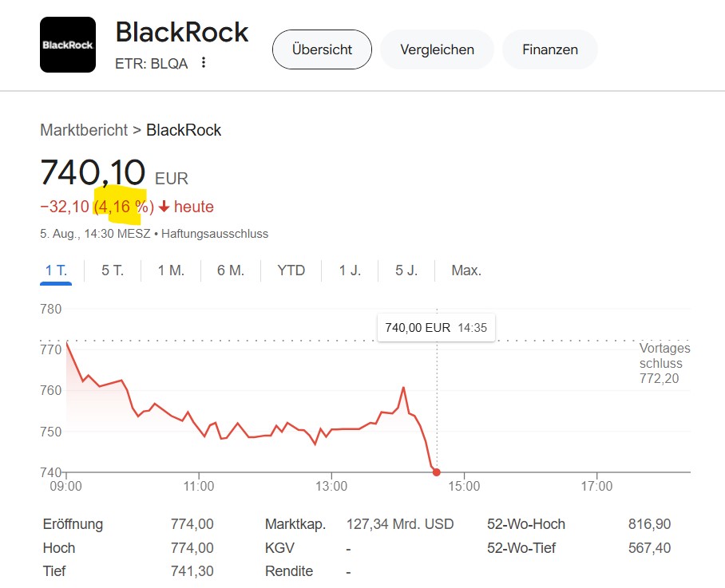Switch to the Vergleichen tab

[437, 49]
